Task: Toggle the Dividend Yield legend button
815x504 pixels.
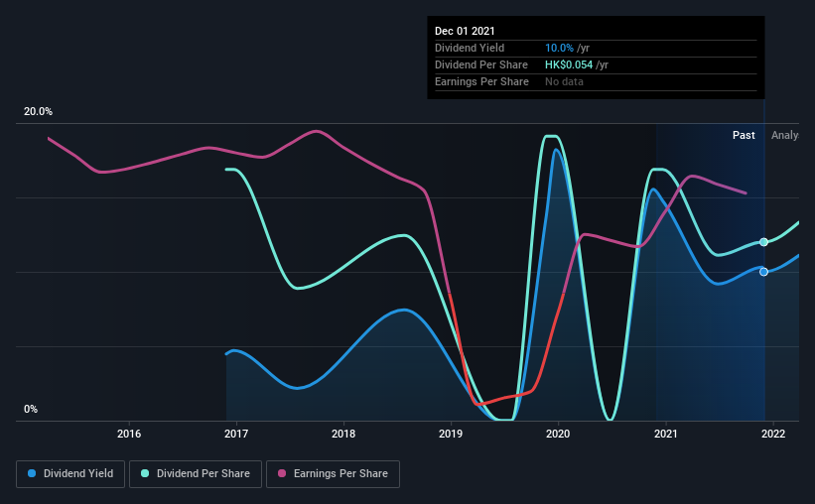Action: tap(70, 474)
